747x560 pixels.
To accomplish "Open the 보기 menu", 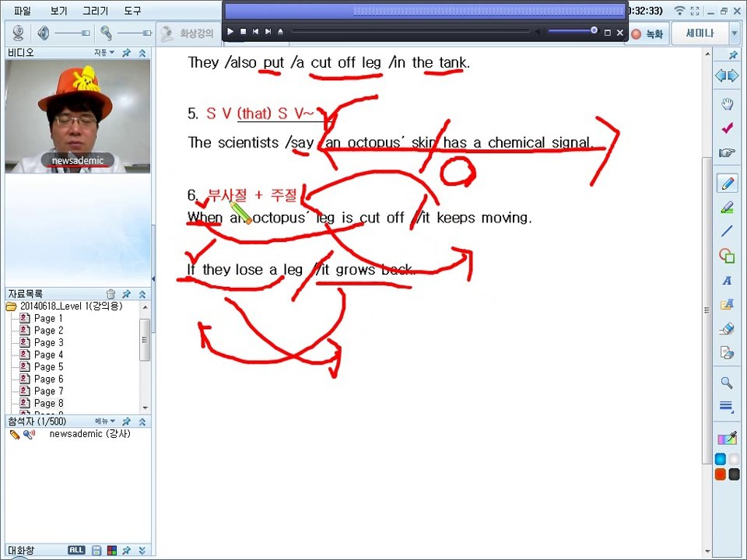I will pos(58,10).
